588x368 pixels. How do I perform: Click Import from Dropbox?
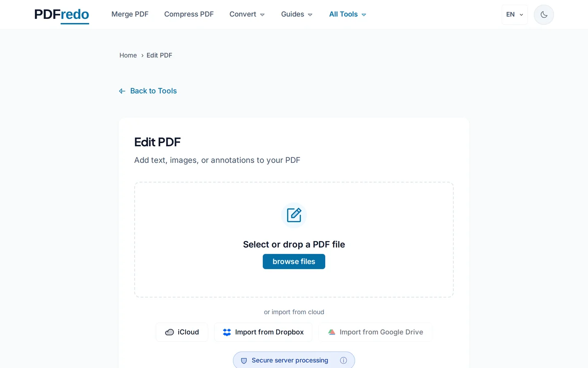(x=263, y=332)
